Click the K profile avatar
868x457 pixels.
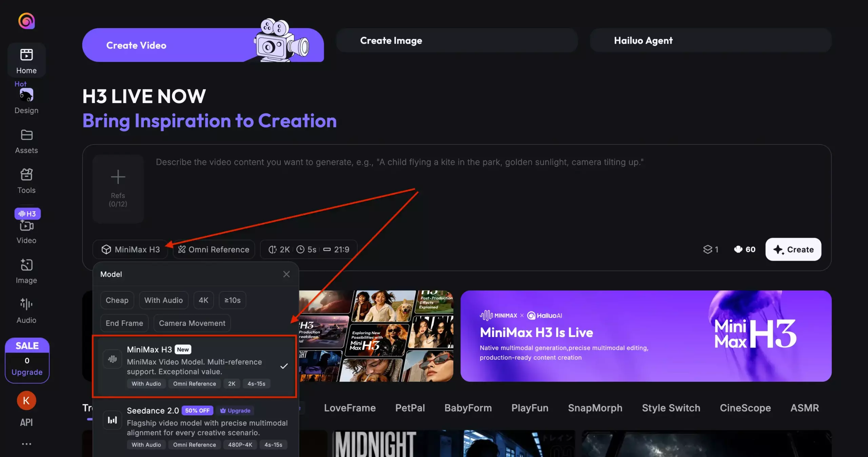pos(26,400)
